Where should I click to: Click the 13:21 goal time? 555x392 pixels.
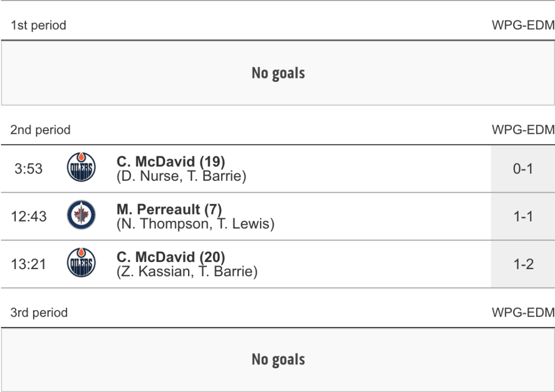(29, 264)
